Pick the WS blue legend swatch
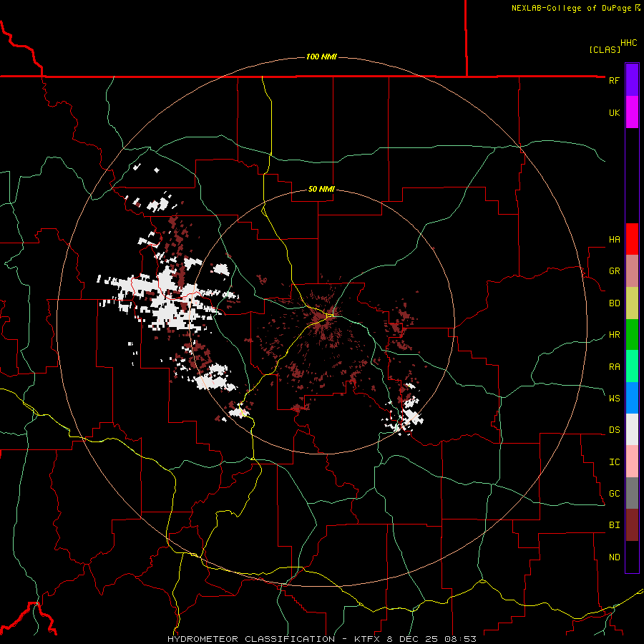Screen dimensions: 644x644 click(x=632, y=398)
